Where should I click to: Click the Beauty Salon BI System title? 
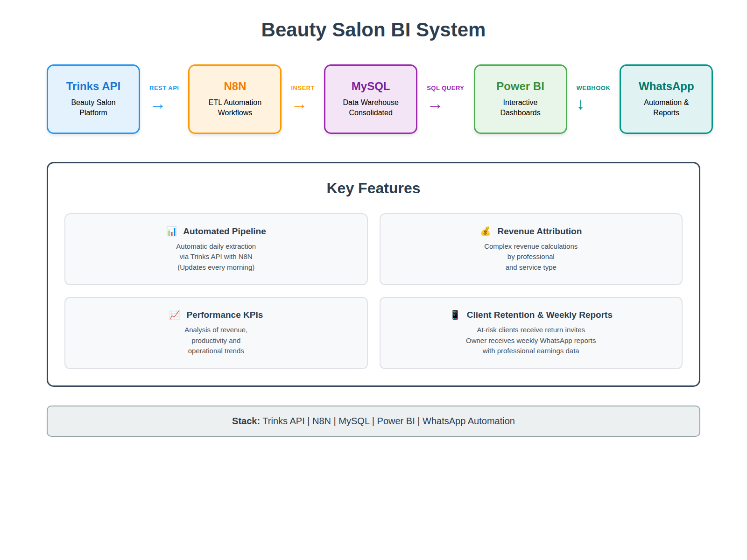[373, 29]
